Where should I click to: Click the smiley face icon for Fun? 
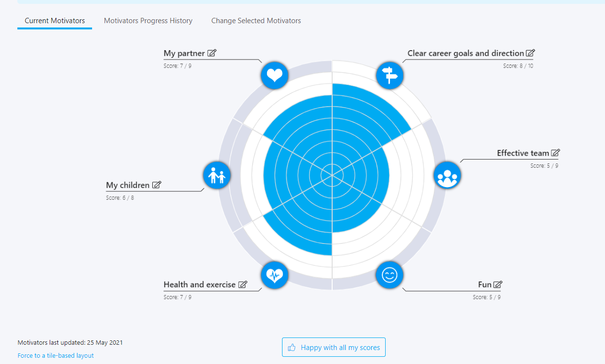(x=390, y=275)
